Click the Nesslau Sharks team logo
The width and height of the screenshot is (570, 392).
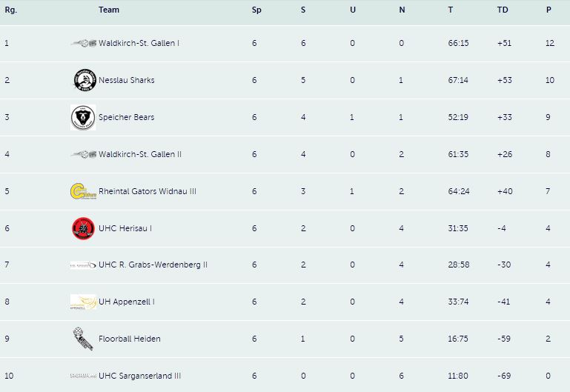(84, 80)
